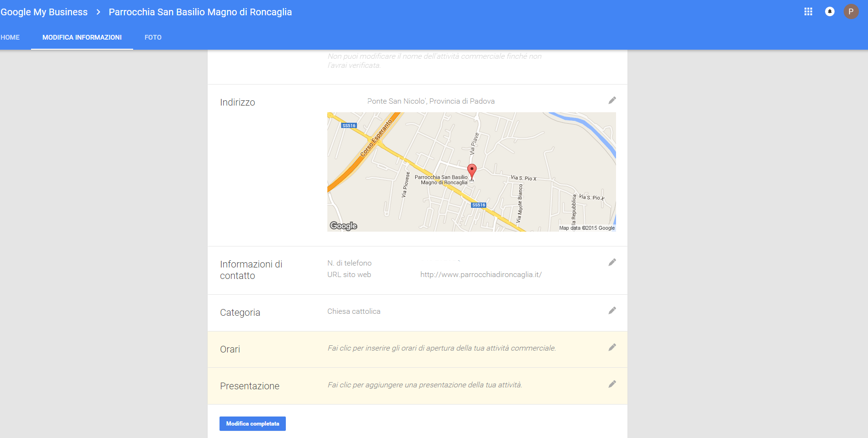Click the Presentazione prompt to add a description
868x438 pixels.
pyautogui.click(x=425, y=385)
